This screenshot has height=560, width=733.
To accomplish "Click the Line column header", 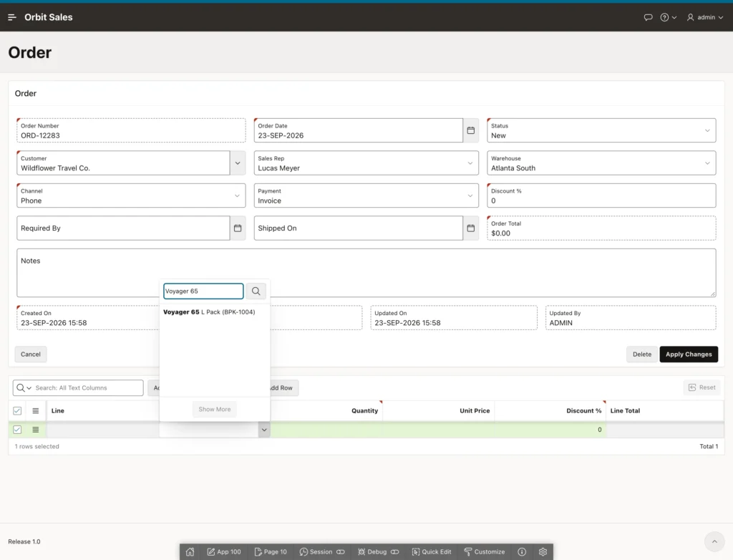I will tap(57, 411).
